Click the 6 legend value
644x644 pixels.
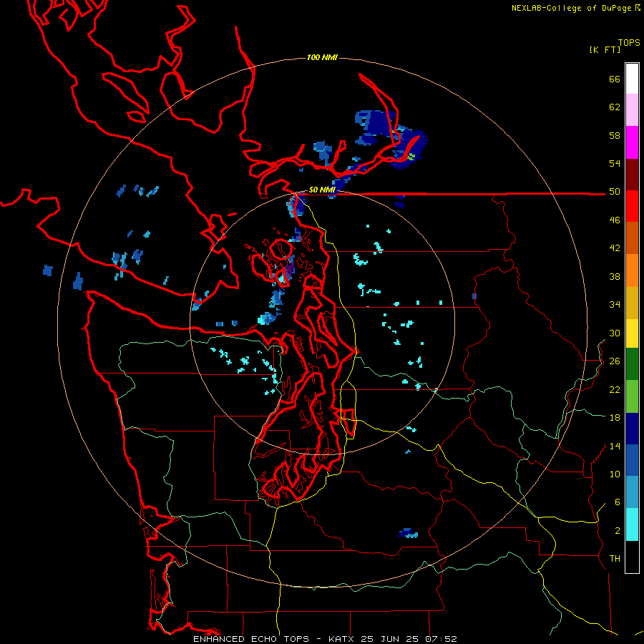[x=618, y=502]
